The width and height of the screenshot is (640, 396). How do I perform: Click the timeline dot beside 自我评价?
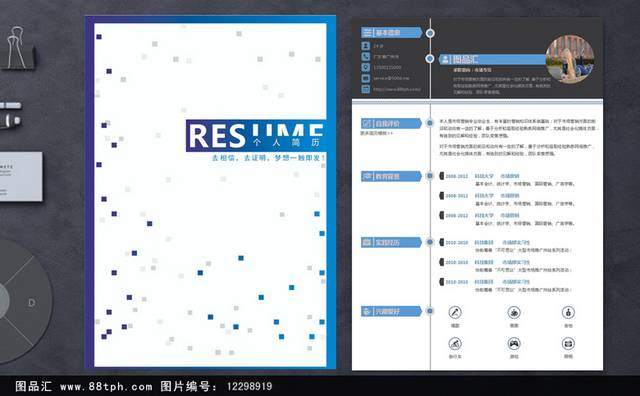[429, 123]
